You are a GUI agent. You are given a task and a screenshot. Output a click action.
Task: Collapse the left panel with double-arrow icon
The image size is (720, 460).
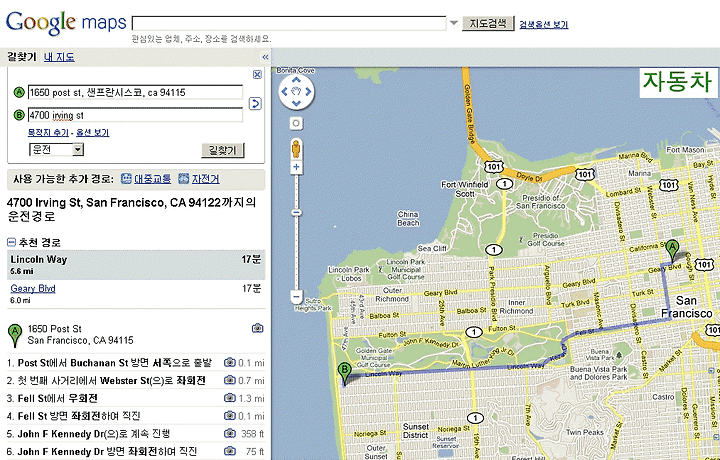point(265,57)
